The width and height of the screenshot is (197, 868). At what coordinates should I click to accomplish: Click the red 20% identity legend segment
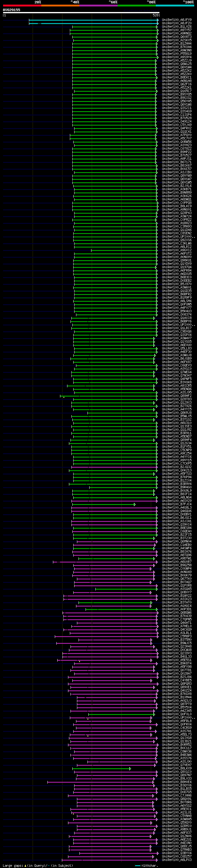click(22, 6)
